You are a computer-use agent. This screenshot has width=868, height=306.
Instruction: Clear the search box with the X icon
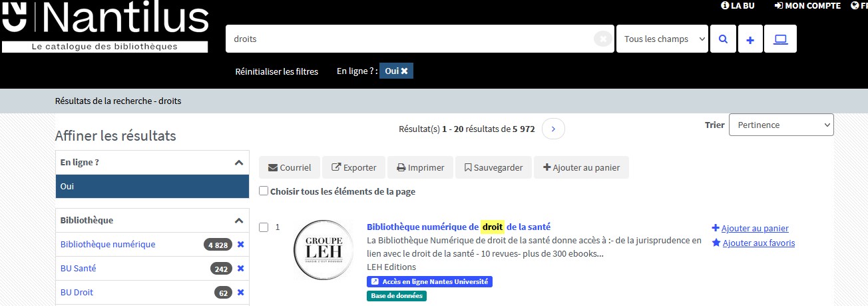click(602, 39)
